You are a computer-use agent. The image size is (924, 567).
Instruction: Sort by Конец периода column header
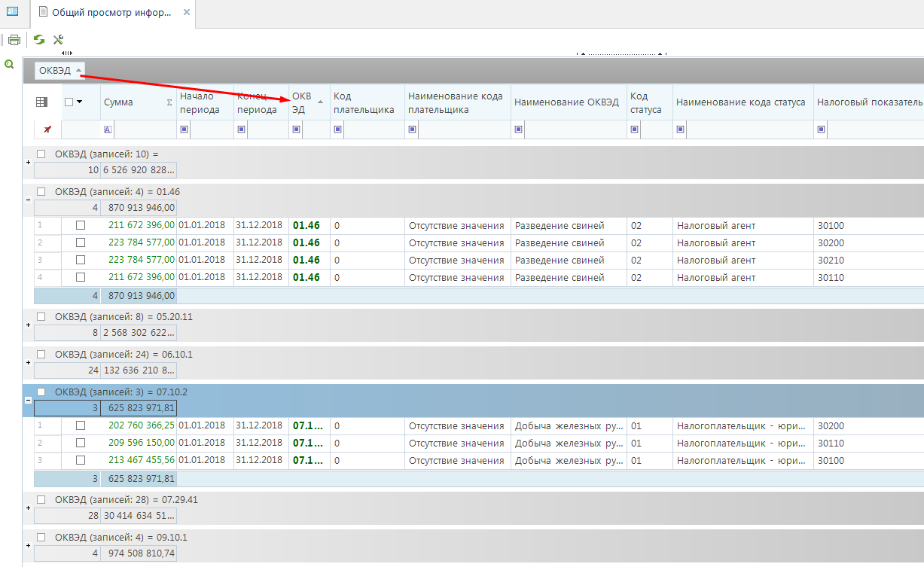point(261,102)
